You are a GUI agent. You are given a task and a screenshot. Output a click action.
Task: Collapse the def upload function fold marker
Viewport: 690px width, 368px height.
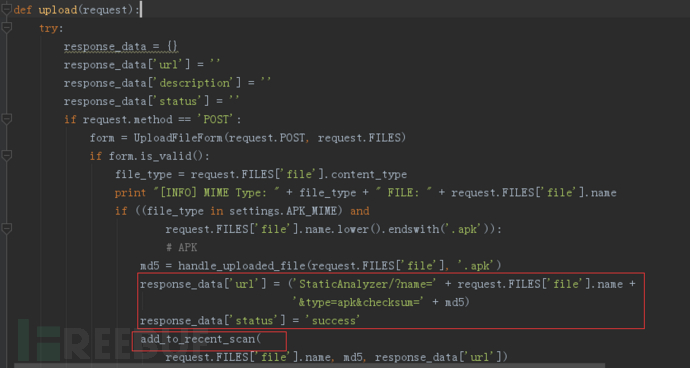point(6,10)
